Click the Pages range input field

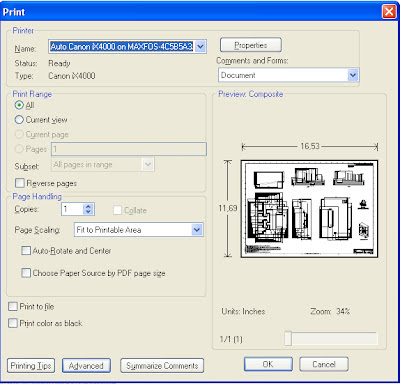click(x=129, y=149)
